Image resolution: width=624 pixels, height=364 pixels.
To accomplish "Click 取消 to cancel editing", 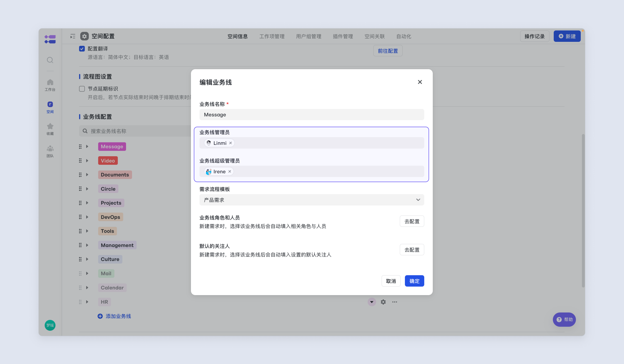I will [x=391, y=281].
